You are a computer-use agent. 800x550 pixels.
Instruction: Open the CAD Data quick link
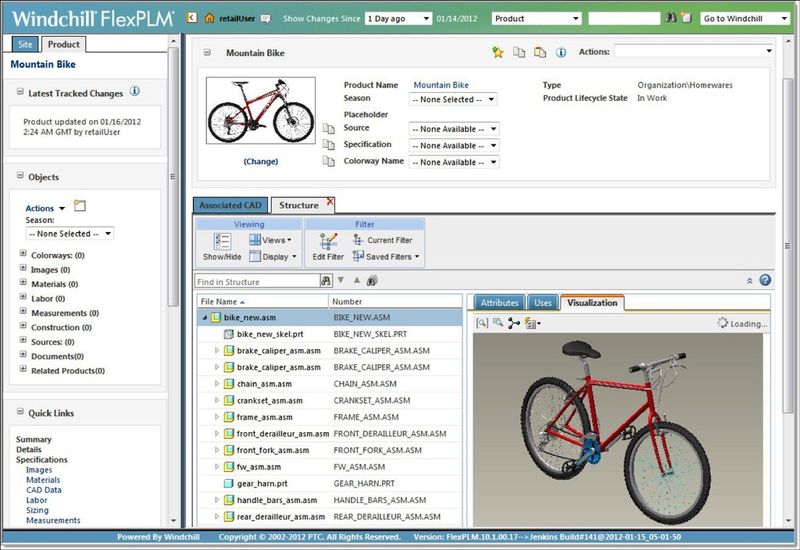click(x=44, y=490)
